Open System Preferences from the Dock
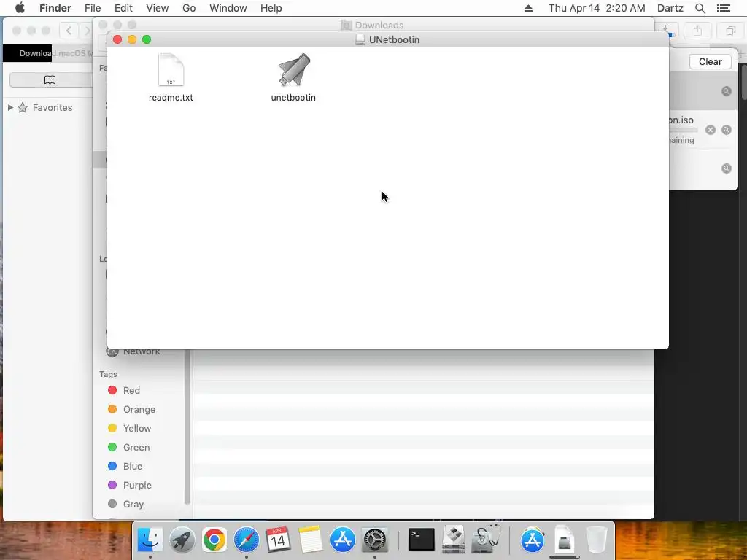The width and height of the screenshot is (747, 560). tap(375, 540)
